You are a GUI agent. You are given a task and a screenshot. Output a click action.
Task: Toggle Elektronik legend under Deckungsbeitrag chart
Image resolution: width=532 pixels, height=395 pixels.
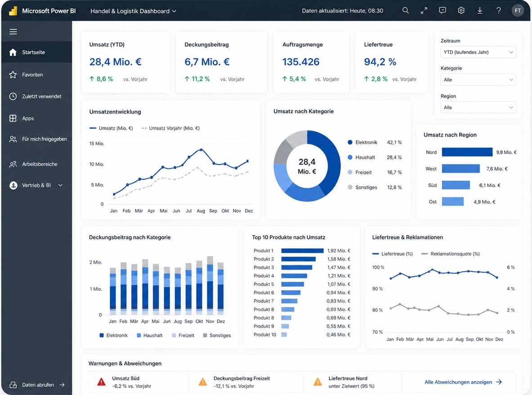point(114,335)
